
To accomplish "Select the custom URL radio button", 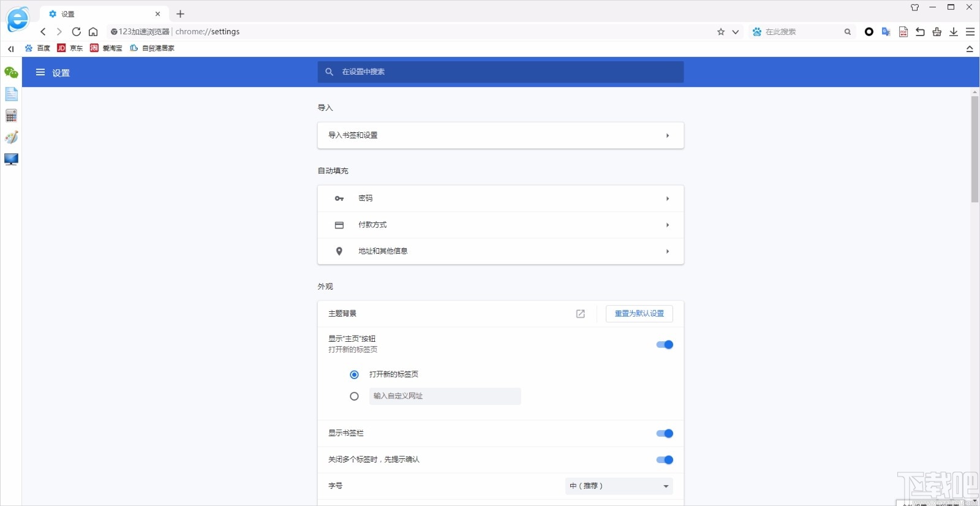I will click(354, 396).
